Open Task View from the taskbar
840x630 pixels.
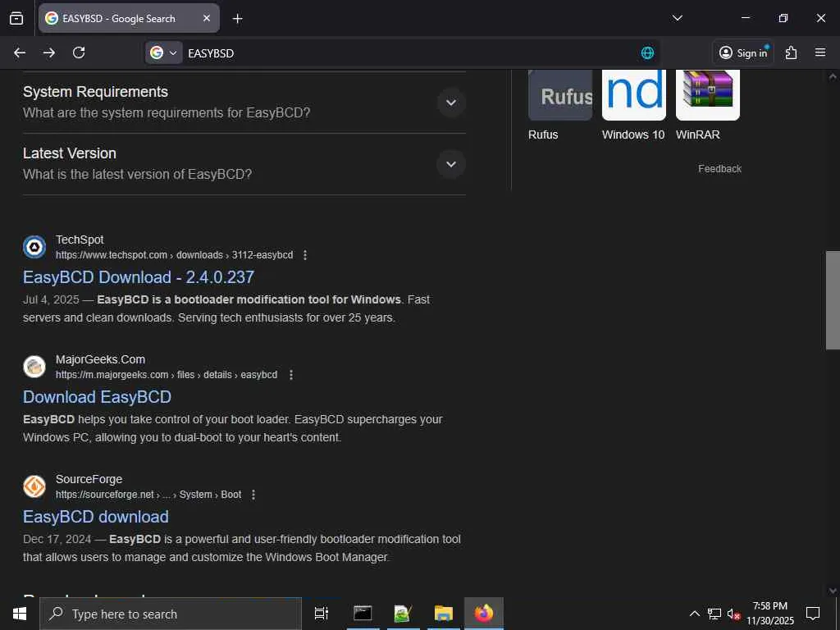coord(322,614)
